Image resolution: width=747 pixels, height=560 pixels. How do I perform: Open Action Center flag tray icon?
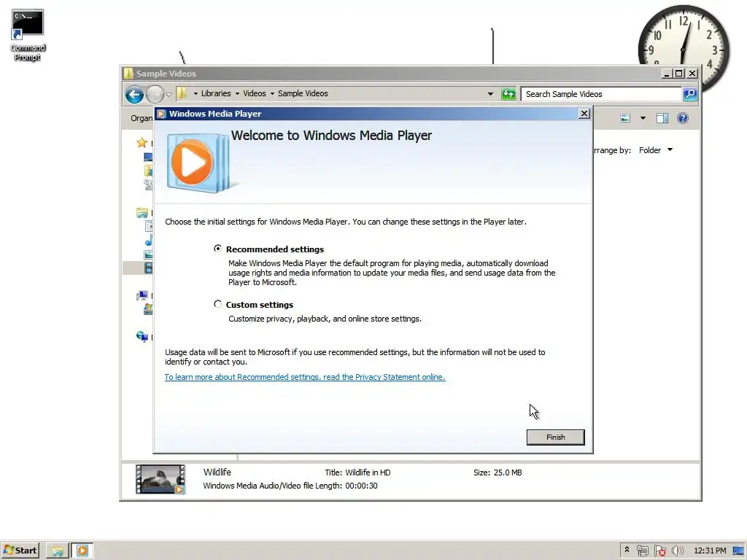pyautogui.click(x=659, y=551)
